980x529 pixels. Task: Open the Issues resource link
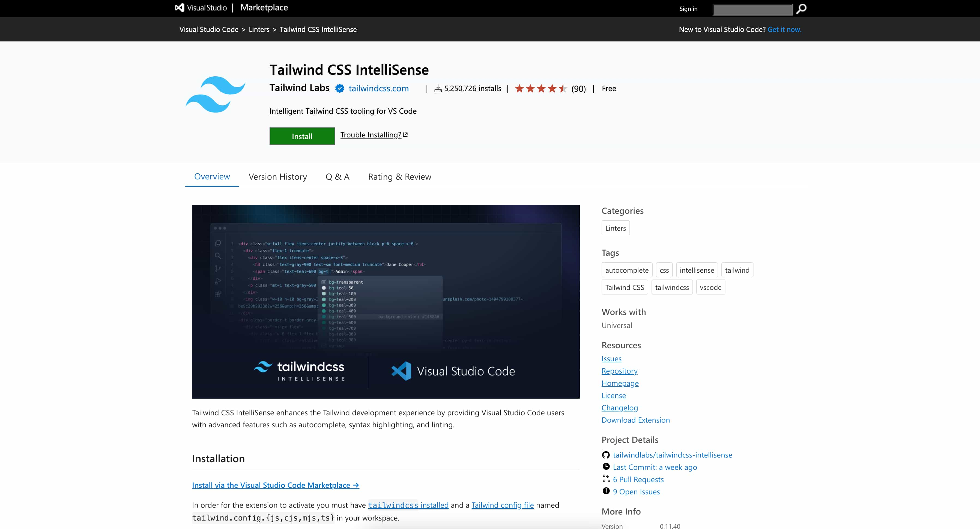point(611,359)
